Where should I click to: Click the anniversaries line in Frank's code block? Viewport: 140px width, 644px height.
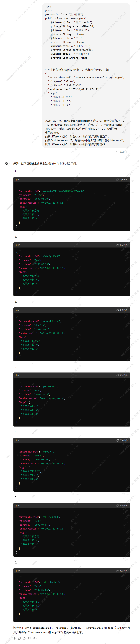click(42, 464)
